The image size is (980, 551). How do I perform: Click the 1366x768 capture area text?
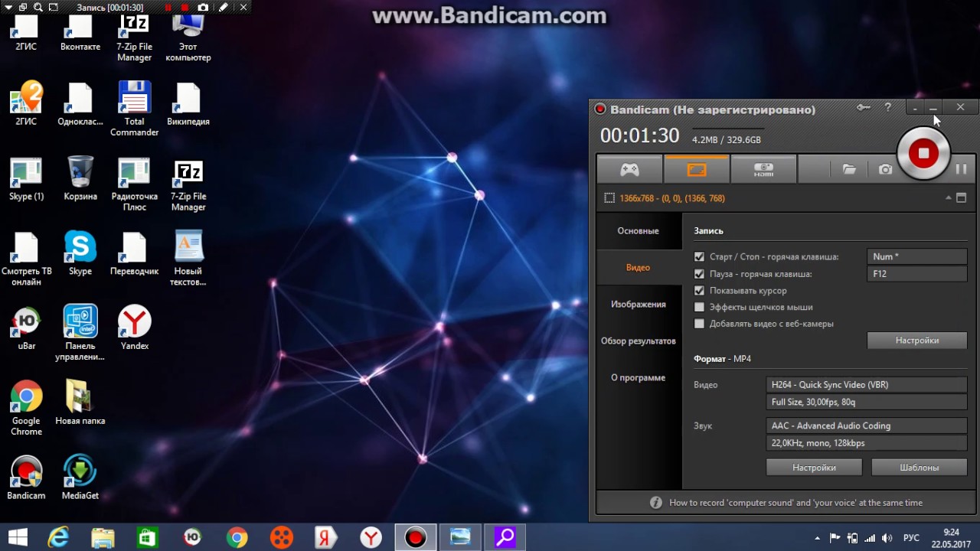pos(672,198)
